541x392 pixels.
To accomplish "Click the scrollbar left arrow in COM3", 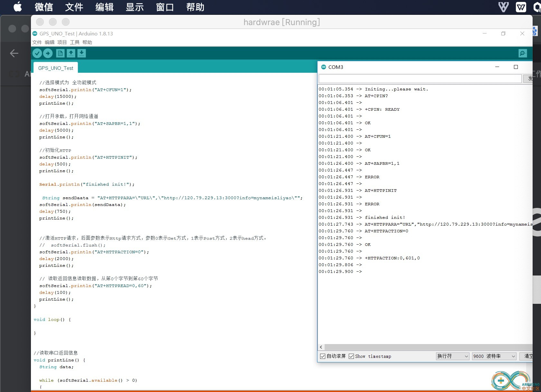I will click(x=321, y=347).
